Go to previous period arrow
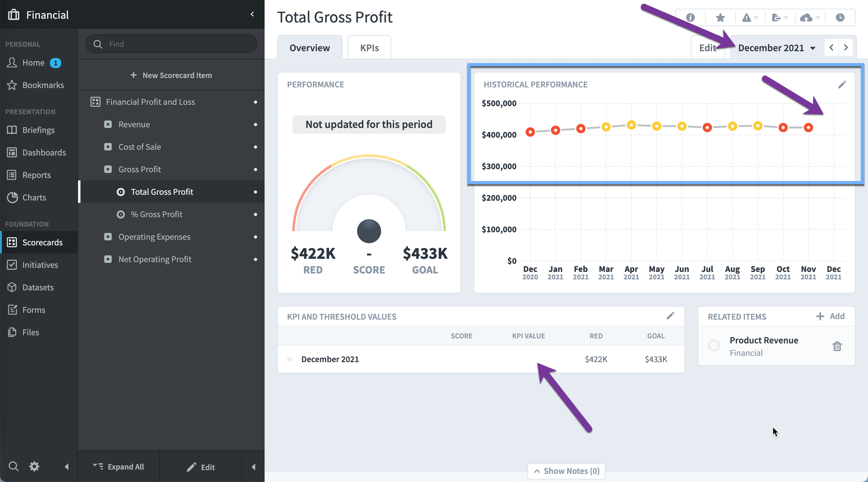The height and width of the screenshot is (482, 868). pyautogui.click(x=831, y=48)
